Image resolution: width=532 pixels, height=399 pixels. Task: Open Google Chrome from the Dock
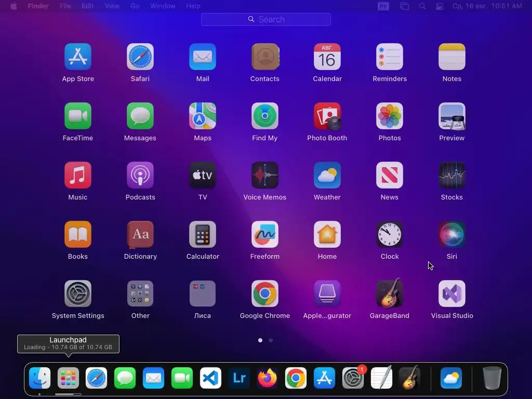(296, 378)
